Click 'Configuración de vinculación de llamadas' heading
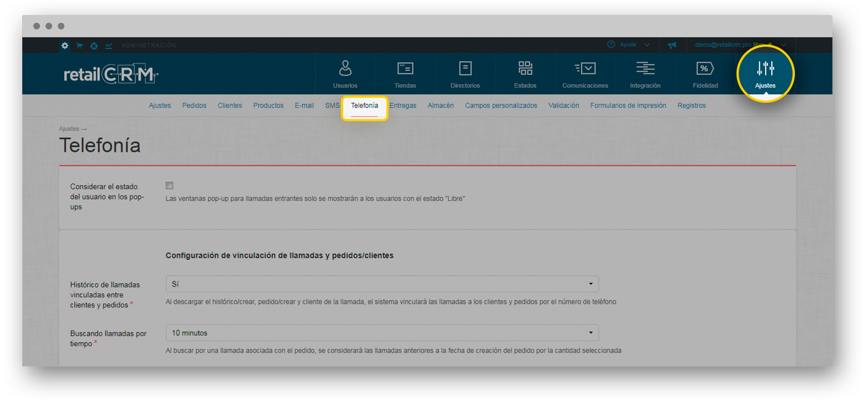868x403 pixels. click(279, 256)
